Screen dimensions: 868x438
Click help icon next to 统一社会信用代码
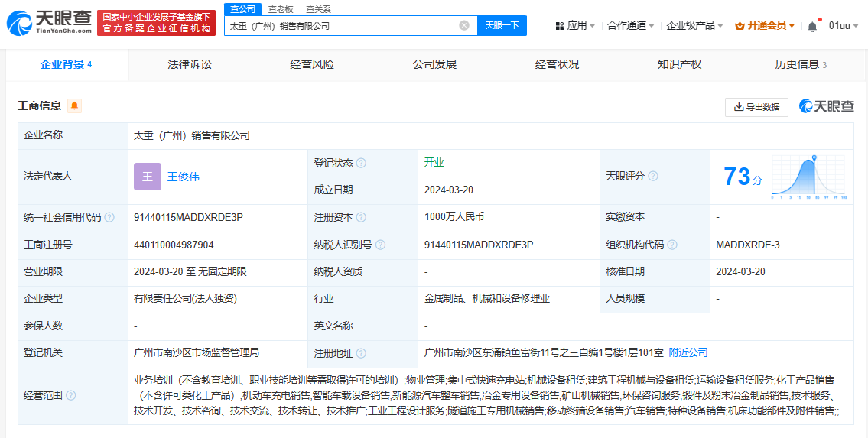(109, 218)
